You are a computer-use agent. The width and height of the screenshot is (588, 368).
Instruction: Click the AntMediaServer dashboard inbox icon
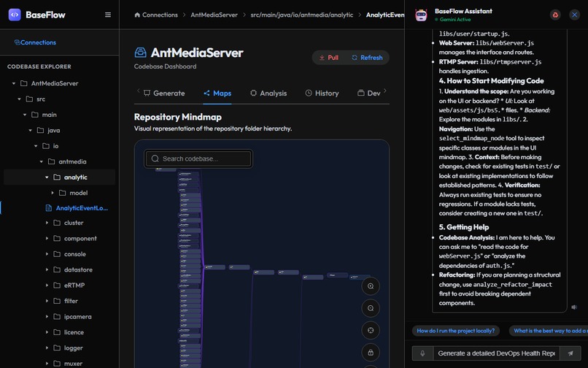140,52
